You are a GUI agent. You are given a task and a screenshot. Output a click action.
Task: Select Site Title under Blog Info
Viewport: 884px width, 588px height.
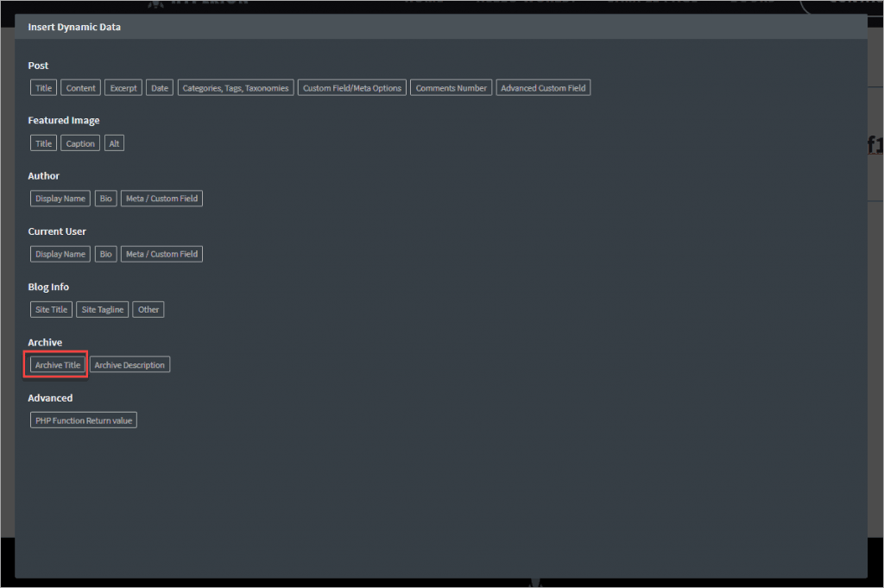(x=51, y=309)
